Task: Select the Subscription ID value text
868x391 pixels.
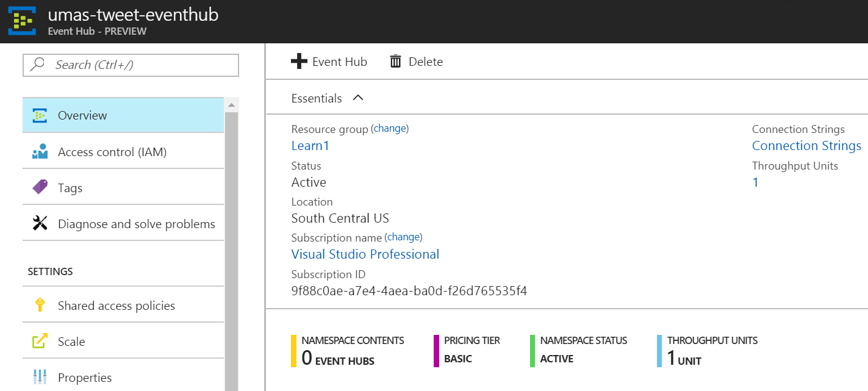Action: coord(409,291)
